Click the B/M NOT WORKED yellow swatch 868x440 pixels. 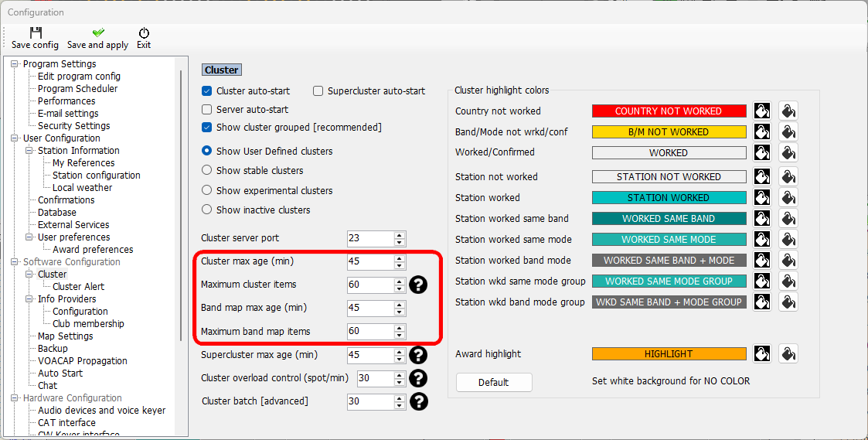[669, 132]
